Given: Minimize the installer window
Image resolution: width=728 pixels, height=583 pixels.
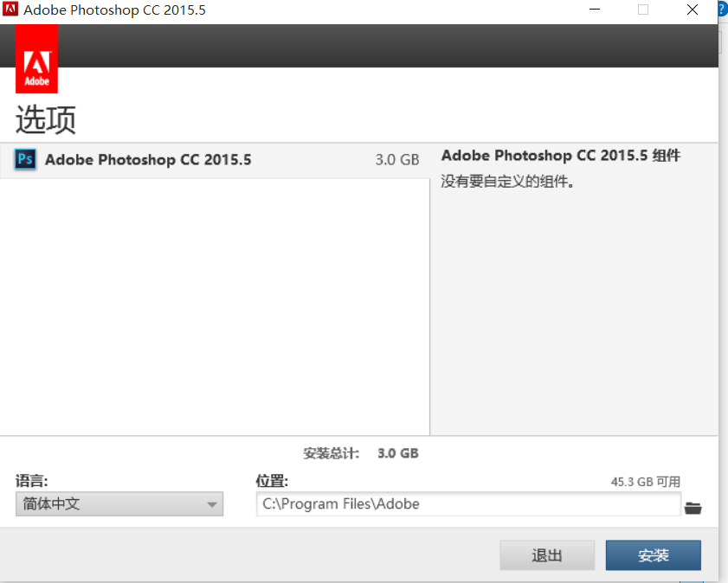Looking at the screenshot, I should point(595,10).
